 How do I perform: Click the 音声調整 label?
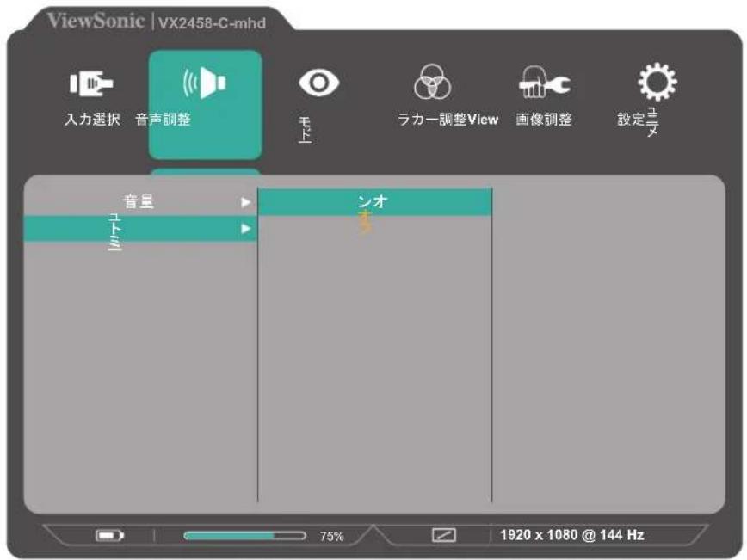click(x=163, y=119)
